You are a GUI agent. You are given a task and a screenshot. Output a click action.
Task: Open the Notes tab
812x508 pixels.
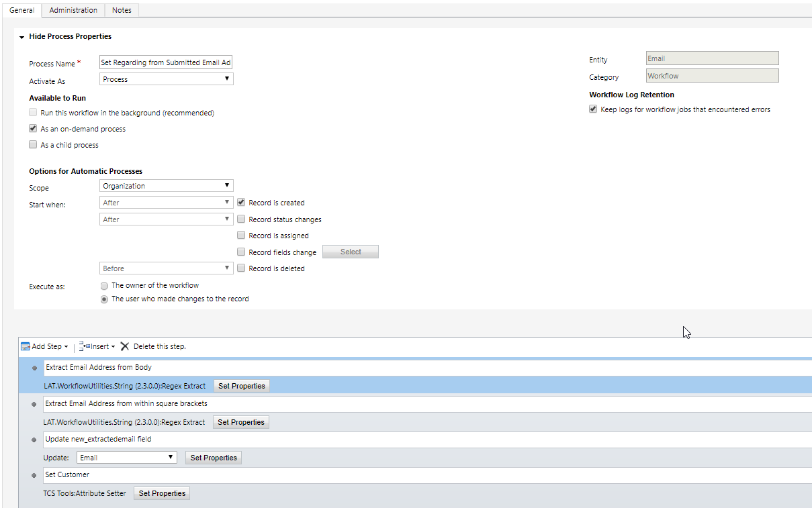(x=122, y=10)
